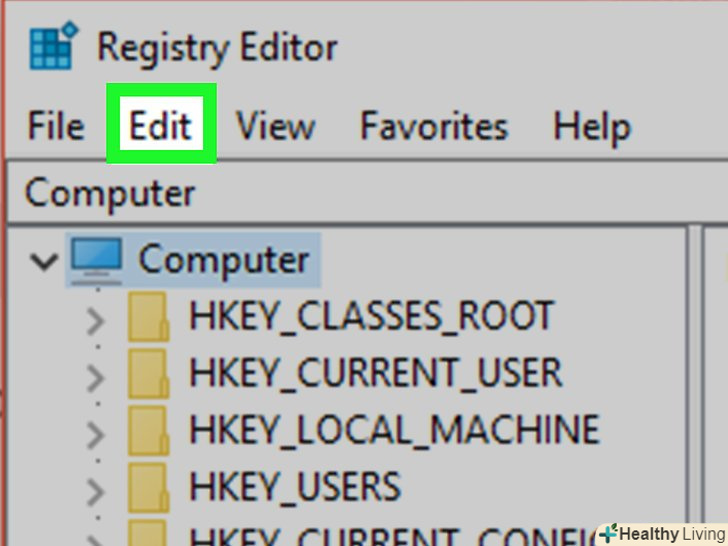728x546 pixels.
Task: Open the File menu
Action: [56, 125]
